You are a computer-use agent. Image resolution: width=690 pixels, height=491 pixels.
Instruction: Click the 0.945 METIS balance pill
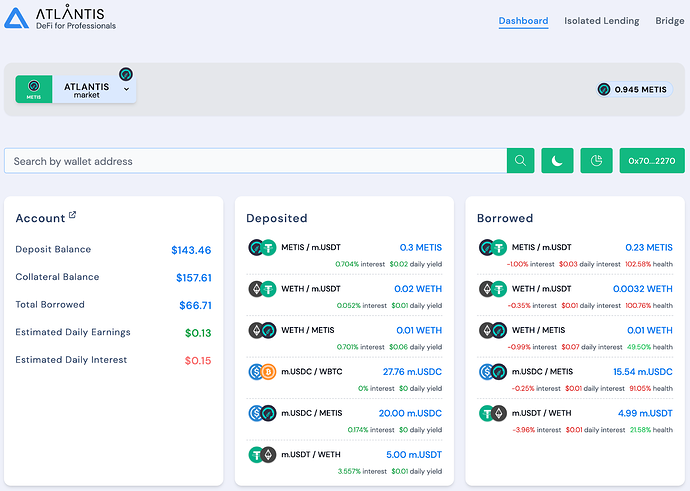pos(635,89)
